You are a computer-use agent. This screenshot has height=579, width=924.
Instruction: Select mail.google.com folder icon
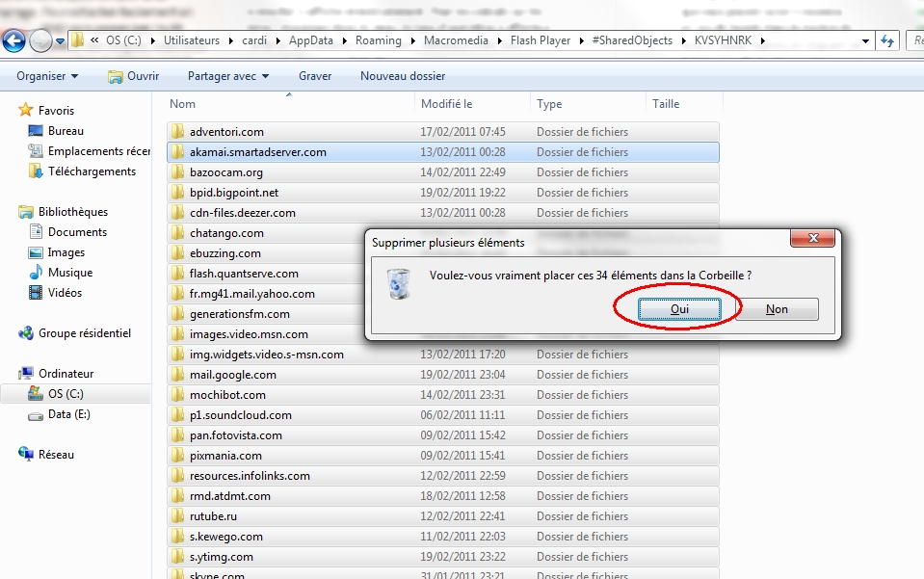tap(178, 375)
